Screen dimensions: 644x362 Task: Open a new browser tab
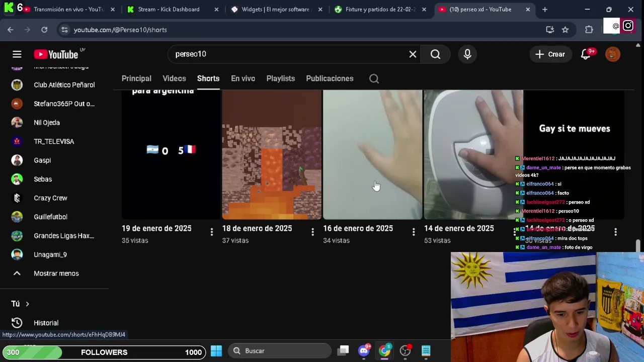545,10
